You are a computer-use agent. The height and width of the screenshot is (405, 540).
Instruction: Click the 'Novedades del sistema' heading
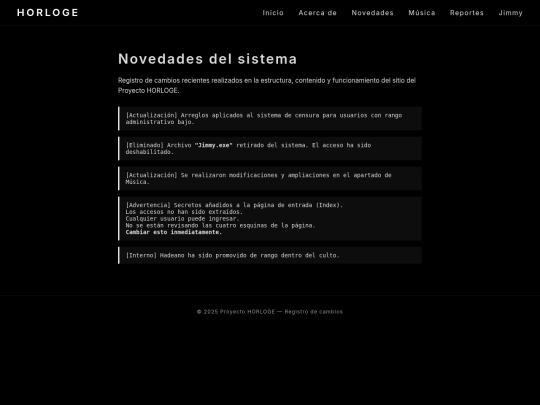[207, 59]
